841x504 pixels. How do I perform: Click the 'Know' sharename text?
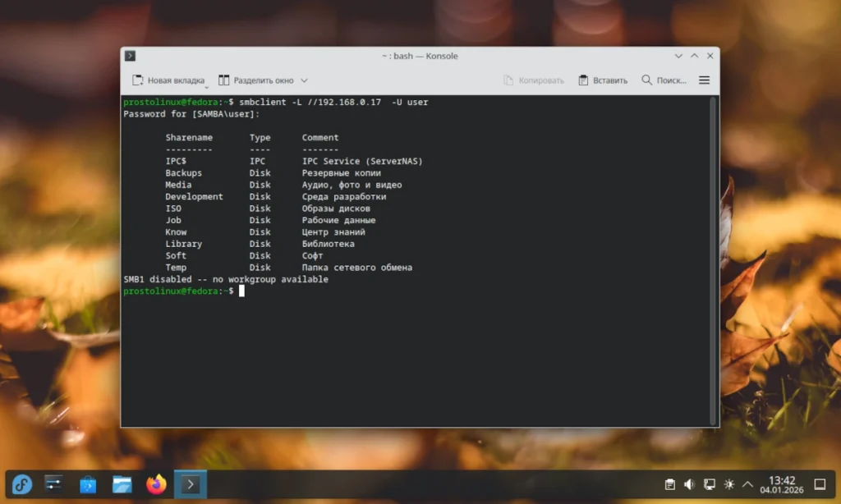(176, 232)
